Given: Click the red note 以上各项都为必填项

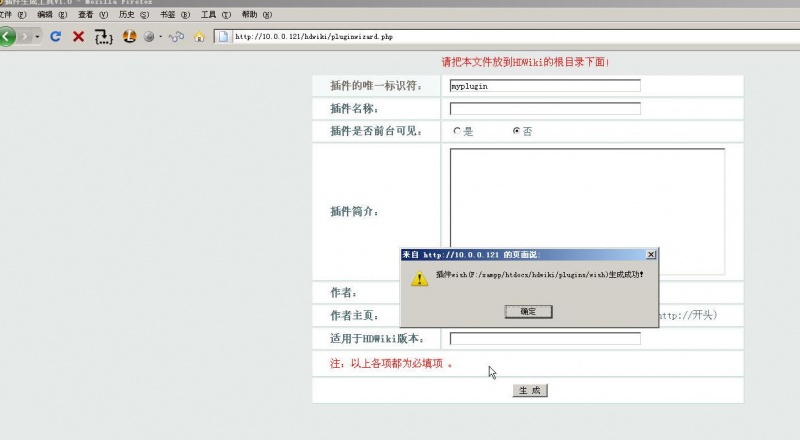Looking at the screenshot, I should (391, 363).
